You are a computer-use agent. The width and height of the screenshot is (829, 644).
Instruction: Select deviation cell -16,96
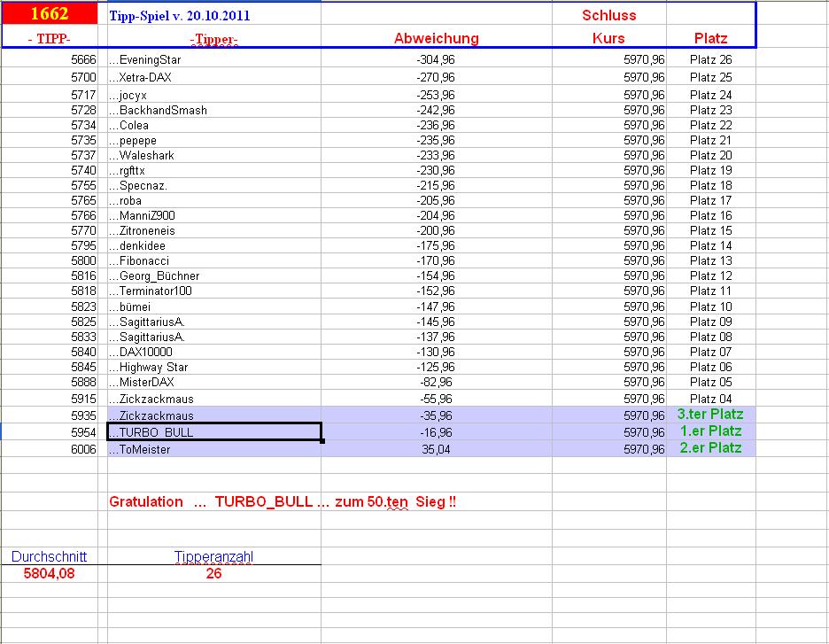437,432
